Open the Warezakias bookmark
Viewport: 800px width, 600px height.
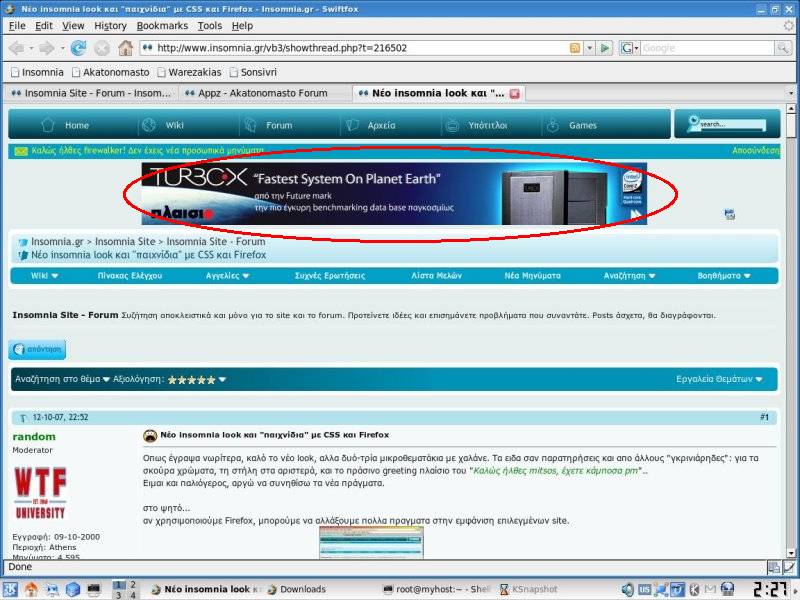(189, 72)
